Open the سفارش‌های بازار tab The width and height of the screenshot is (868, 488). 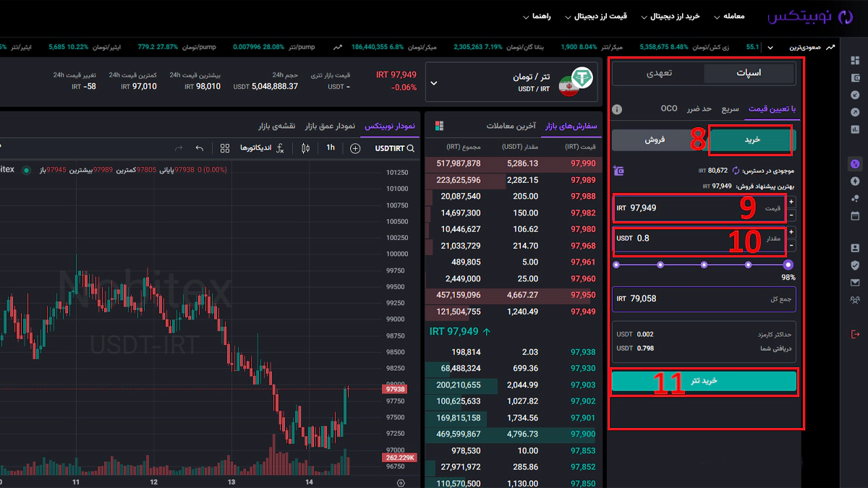[x=571, y=126]
